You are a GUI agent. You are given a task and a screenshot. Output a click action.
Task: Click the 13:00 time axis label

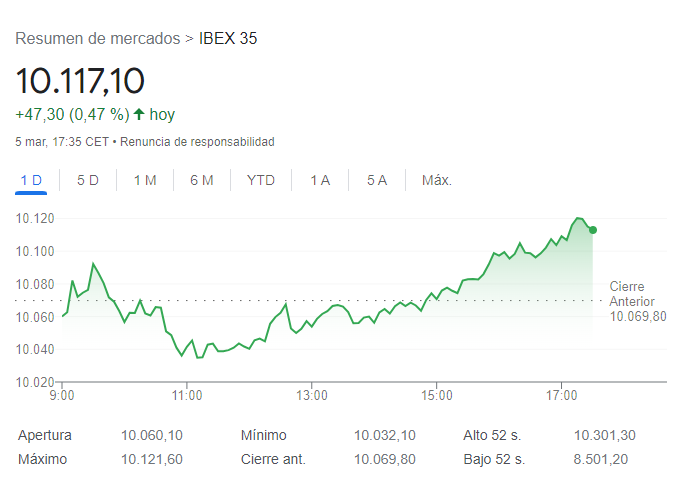pos(312,396)
